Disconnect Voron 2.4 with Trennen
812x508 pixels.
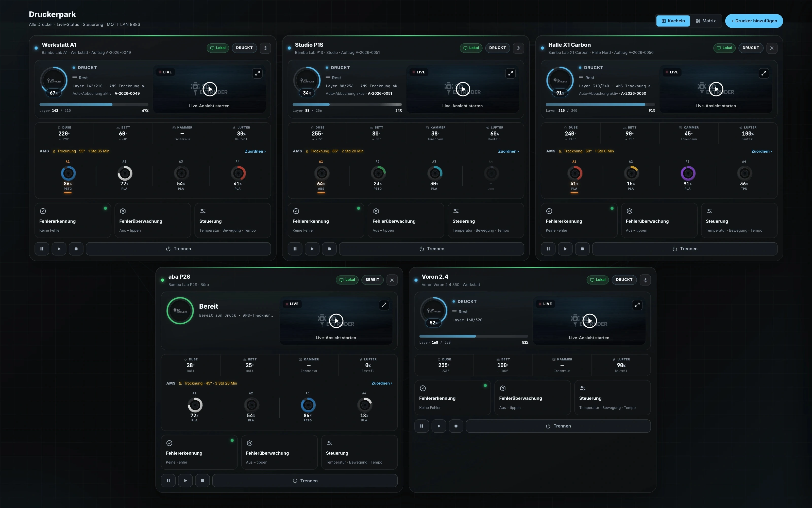[x=558, y=426]
